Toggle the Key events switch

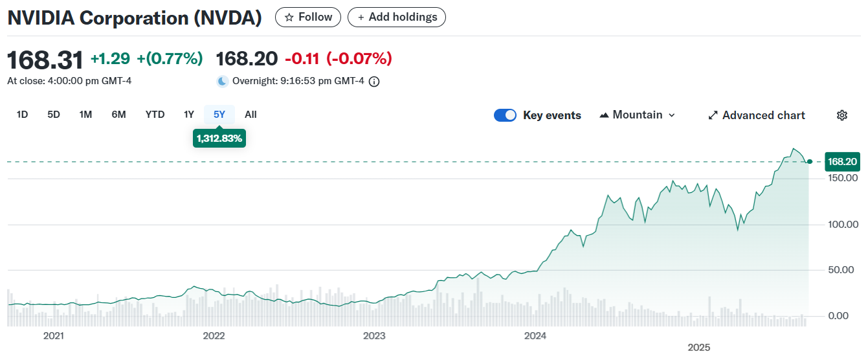click(505, 115)
